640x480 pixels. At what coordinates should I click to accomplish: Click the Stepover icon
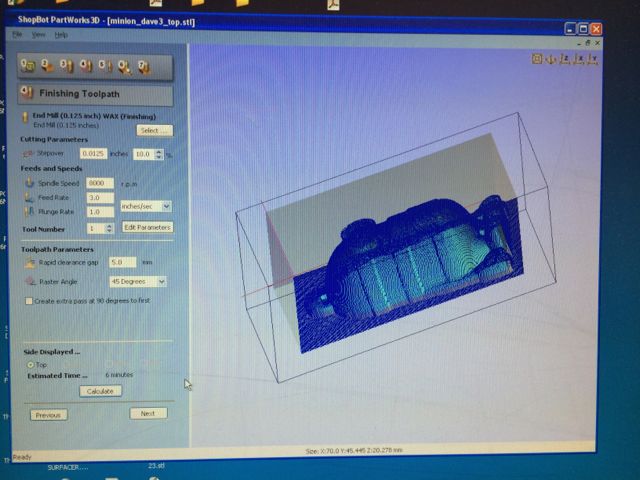pyautogui.click(x=28, y=153)
